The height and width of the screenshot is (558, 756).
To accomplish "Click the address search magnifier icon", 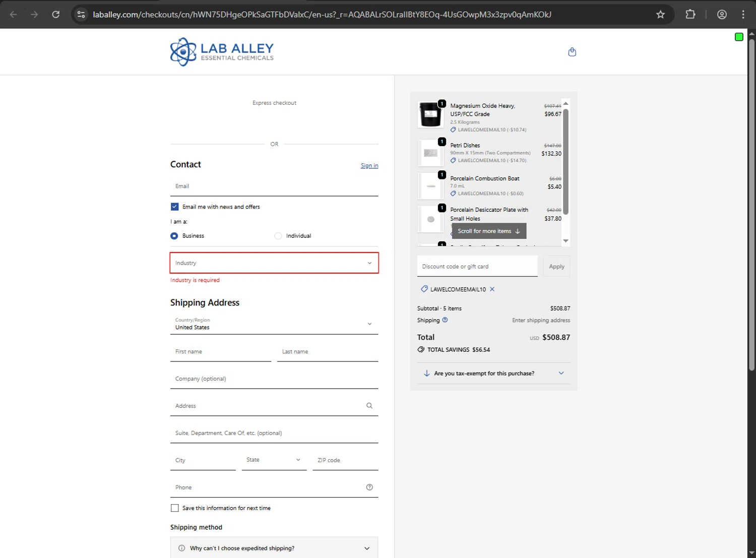I will click(369, 406).
